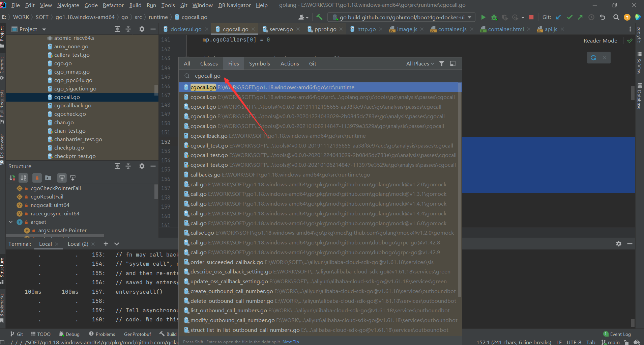
Task: Open Project panel settings gear
Action: click(x=142, y=29)
